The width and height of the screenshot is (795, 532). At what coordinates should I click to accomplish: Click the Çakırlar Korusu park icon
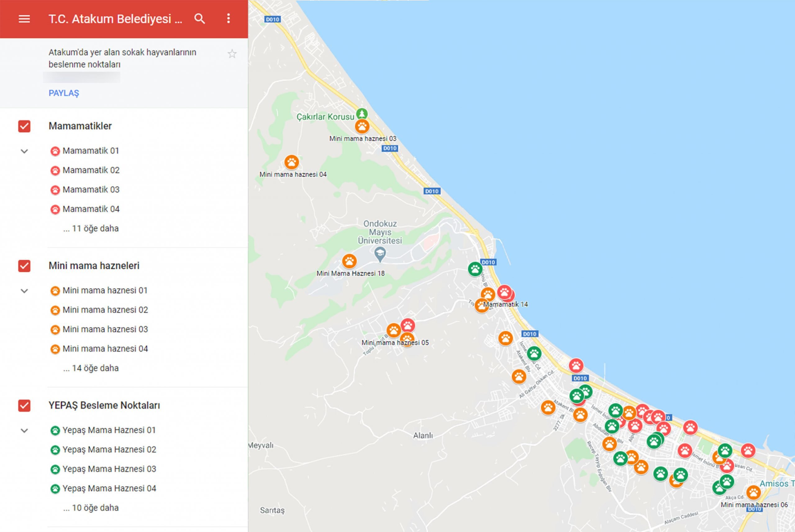click(362, 114)
